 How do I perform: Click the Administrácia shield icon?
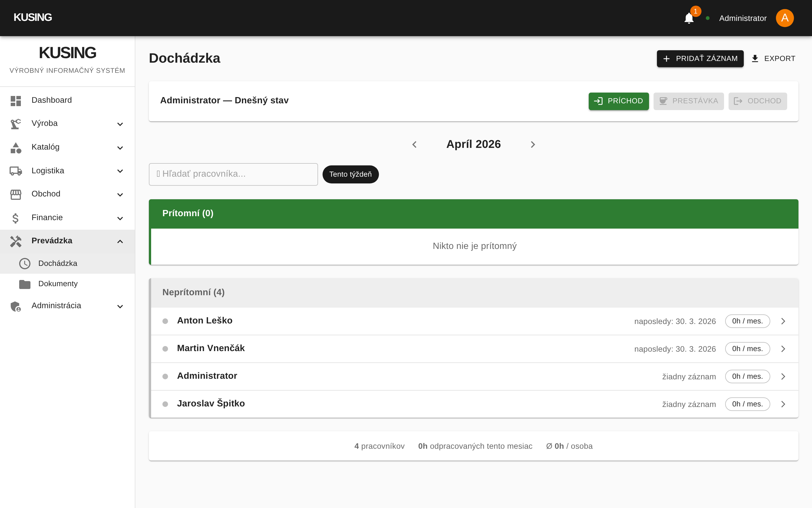pyautogui.click(x=16, y=306)
